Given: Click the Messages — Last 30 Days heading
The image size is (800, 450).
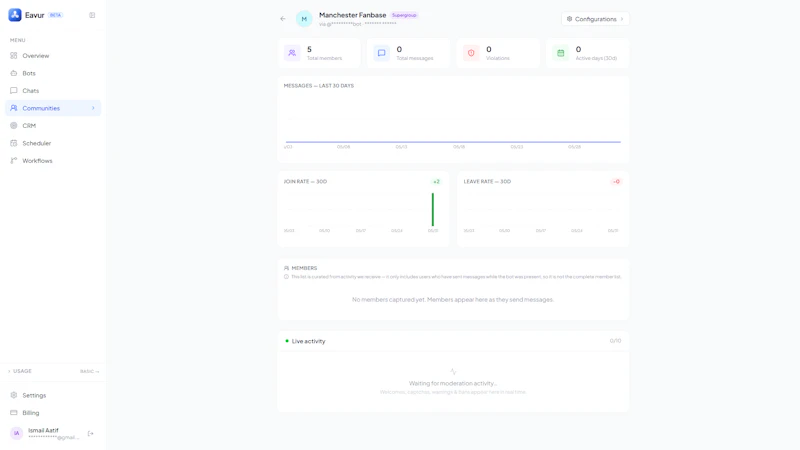Looking at the screenshot, I should (x=319, y=86).
